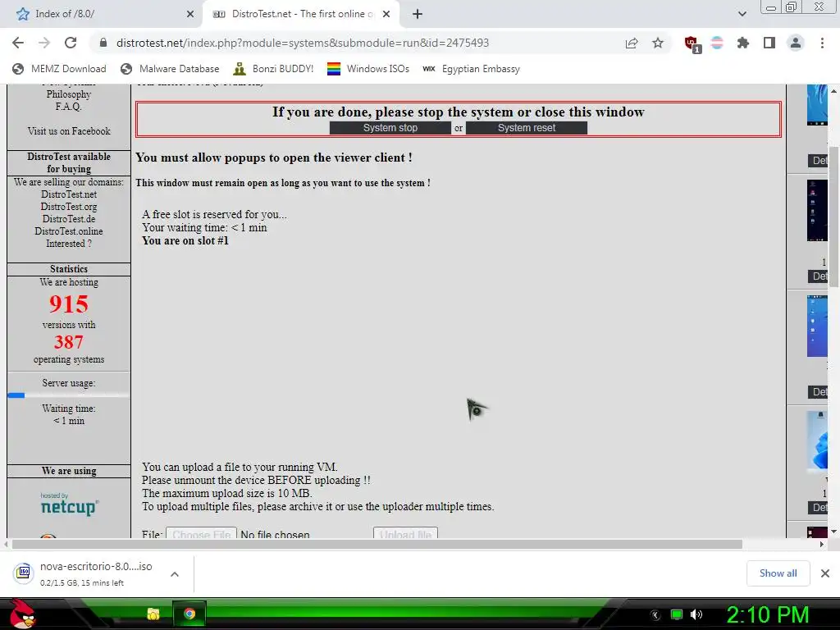This screenshot has height=630, width=840.
Task: Click the first right sidebar screenshot thumbnail
Action: (x=818, y=104)
